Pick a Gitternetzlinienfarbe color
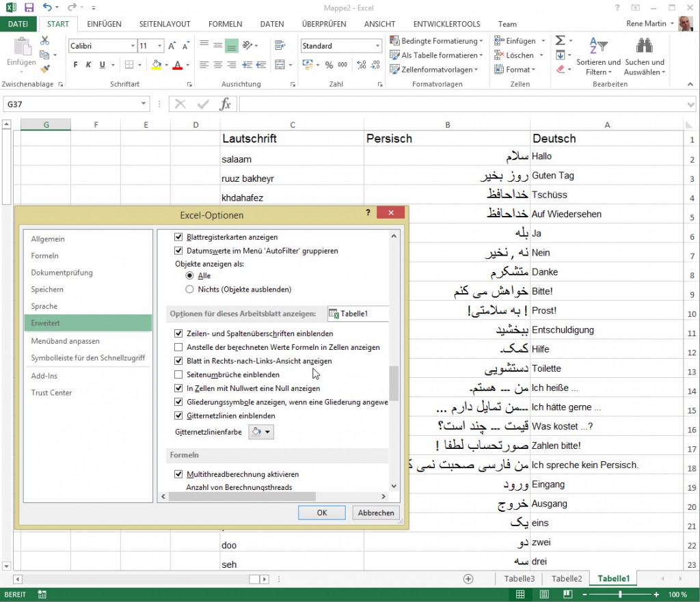The width and height of the screenshot is (700, 602). tap(261, 432)
